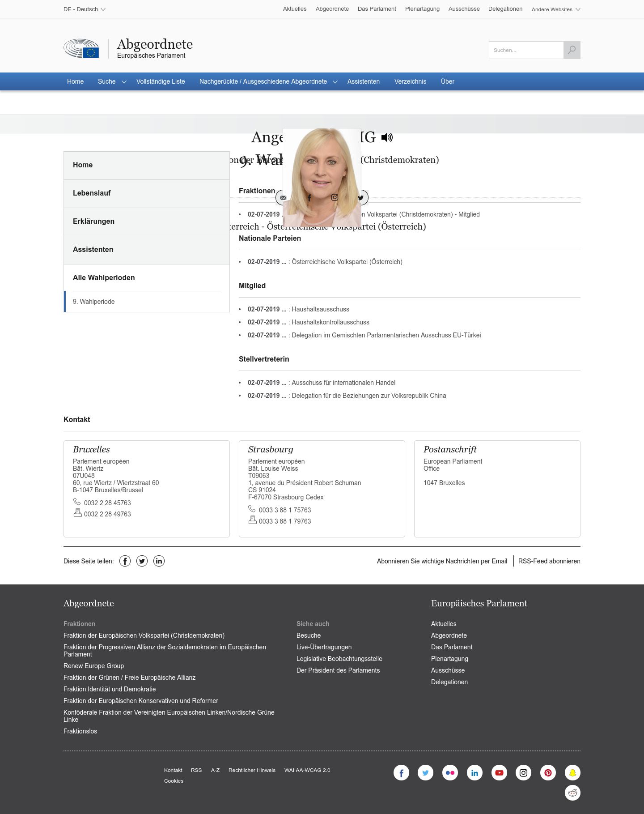The height and width of the screenshot is (814, 644).
Task: Open Vollständige Liste in the navigation bar
Action: click(x=161, y=81)
